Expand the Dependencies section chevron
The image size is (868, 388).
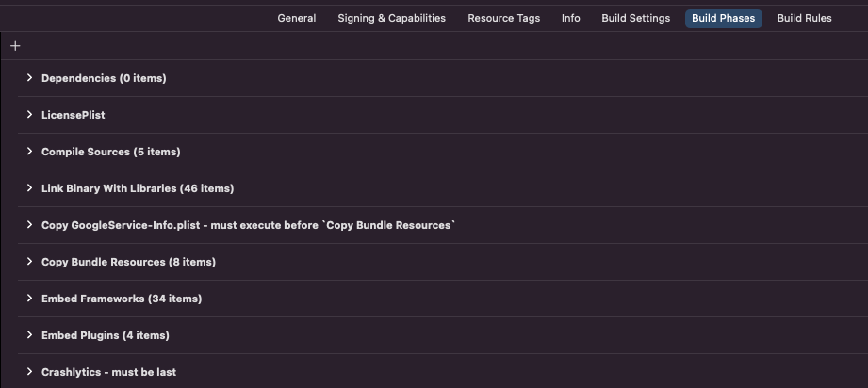pyautogui.click(x=29, y=78)
